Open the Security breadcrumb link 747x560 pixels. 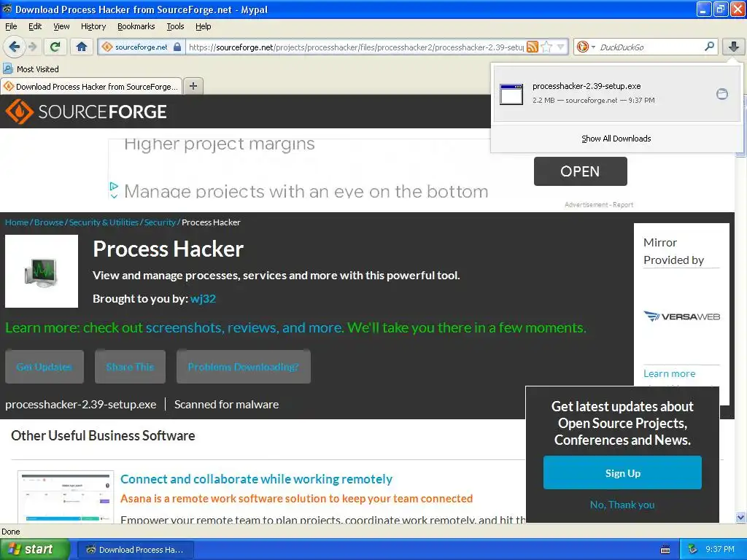(160, 222)
